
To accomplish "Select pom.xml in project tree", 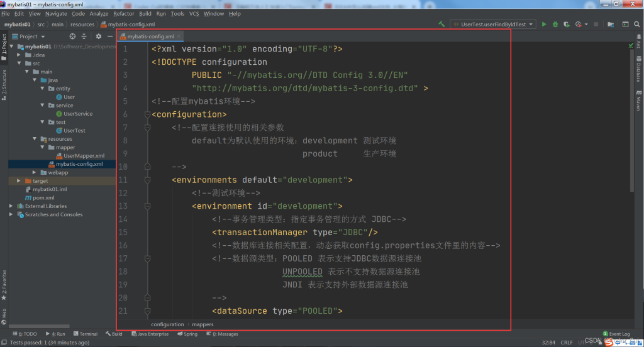I will point(43,197).
